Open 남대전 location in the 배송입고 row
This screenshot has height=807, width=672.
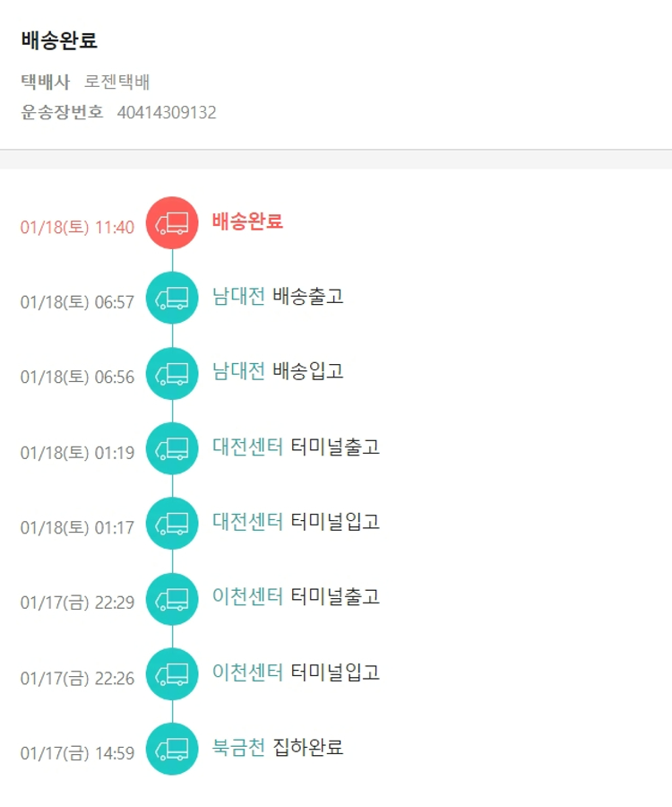tap(238, 371)
